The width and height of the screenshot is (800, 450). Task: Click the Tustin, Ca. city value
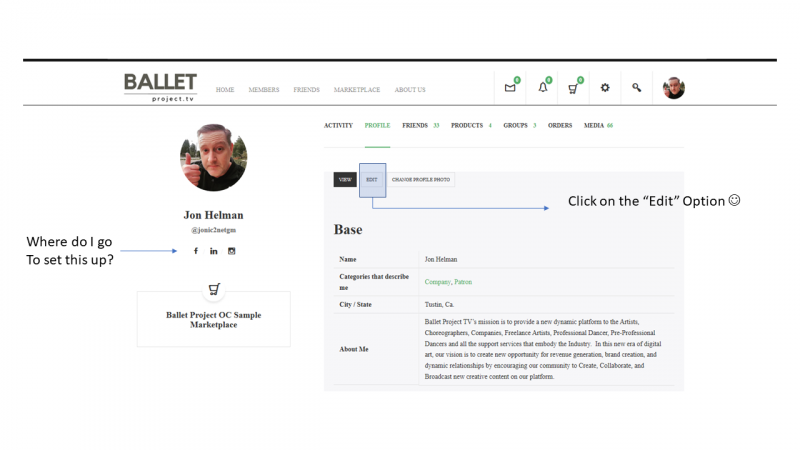(439, 305)
